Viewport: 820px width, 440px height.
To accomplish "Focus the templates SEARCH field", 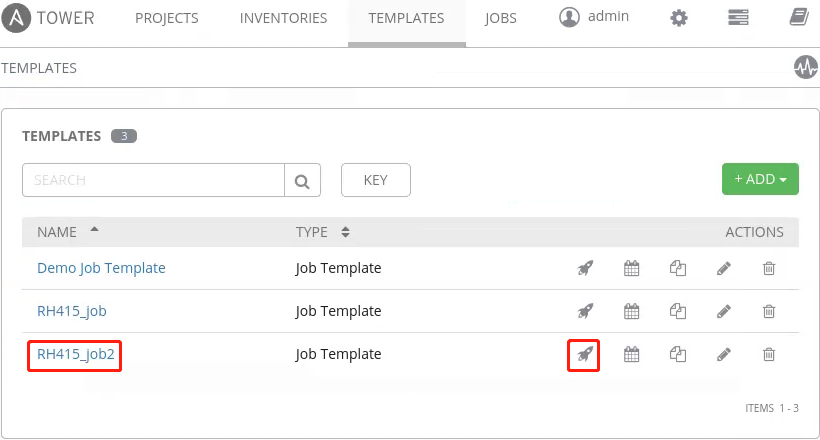I will coord(153,181).
